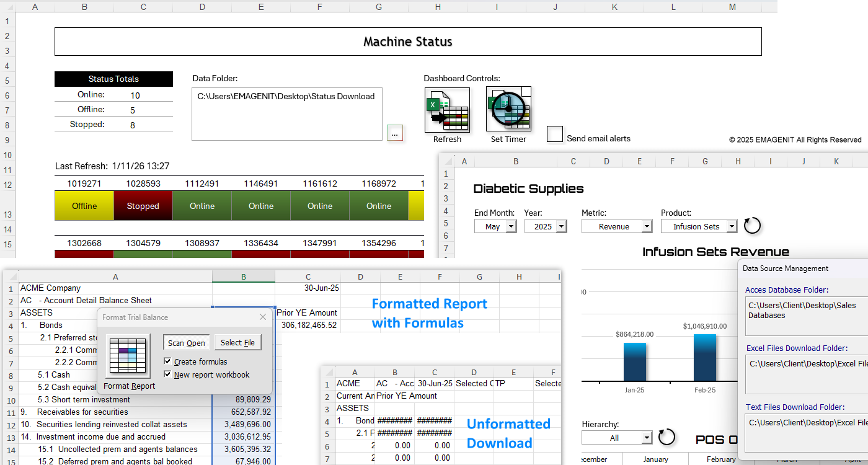
Task: Click the Refresh dashboard icon
Action: (447, 109)
